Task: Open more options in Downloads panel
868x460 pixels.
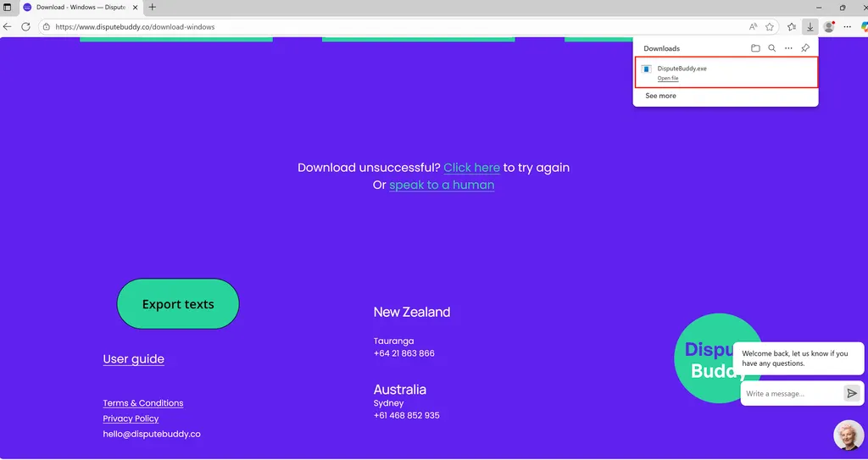Action: [788, 48]
